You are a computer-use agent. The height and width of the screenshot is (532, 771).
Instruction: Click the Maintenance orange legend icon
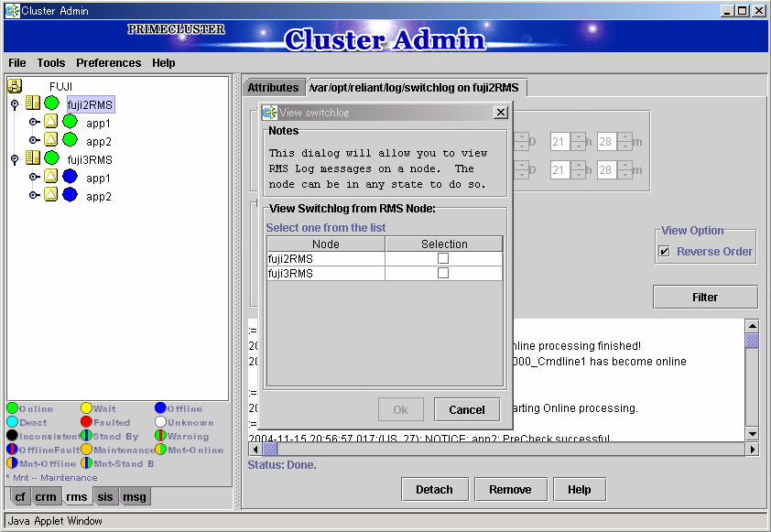pos(87,450)
